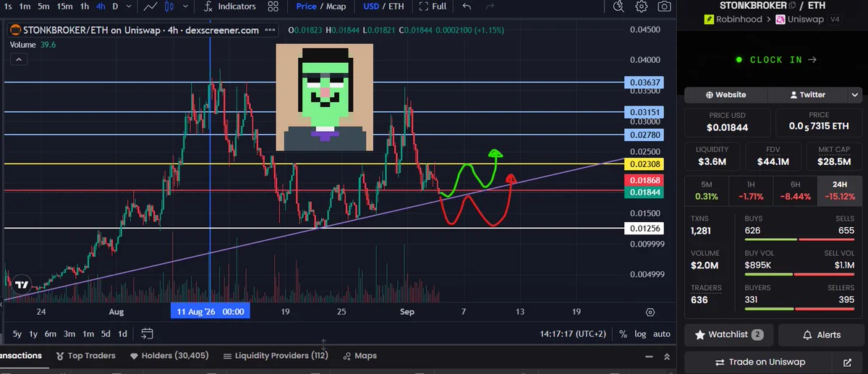Viewport: 868px width, 374px height.
Task: Open the Top Traders tab
Action: (x=85, y=356)
